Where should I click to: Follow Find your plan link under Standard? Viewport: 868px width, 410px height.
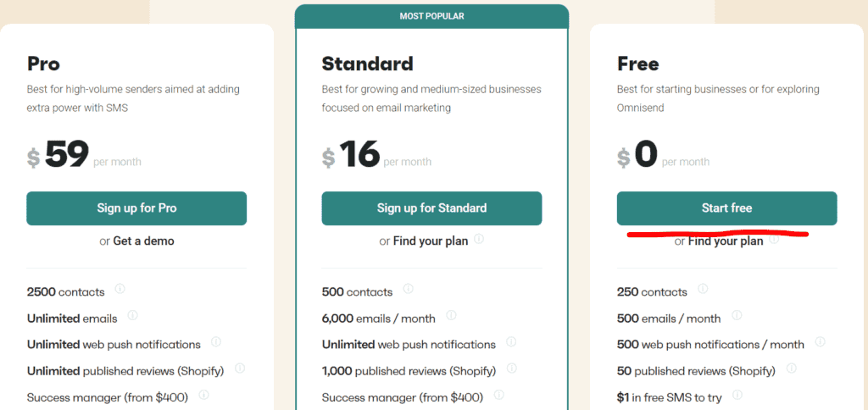[431, 241]
